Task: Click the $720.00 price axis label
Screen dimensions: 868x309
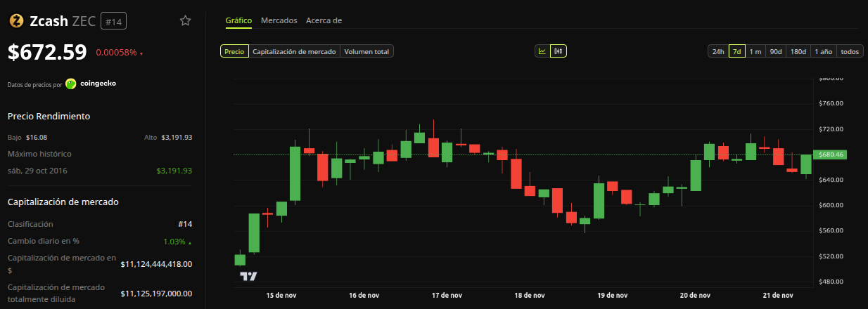Action: (x=830, y=129)
